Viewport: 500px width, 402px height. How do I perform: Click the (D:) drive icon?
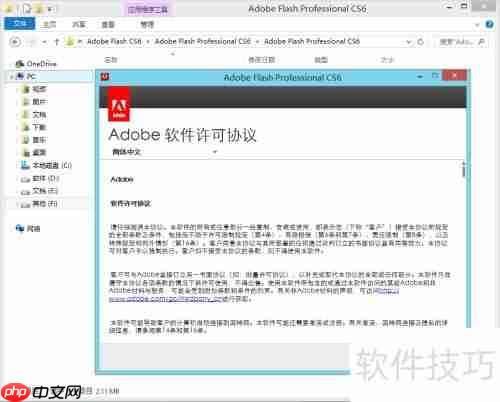point(25,179)
